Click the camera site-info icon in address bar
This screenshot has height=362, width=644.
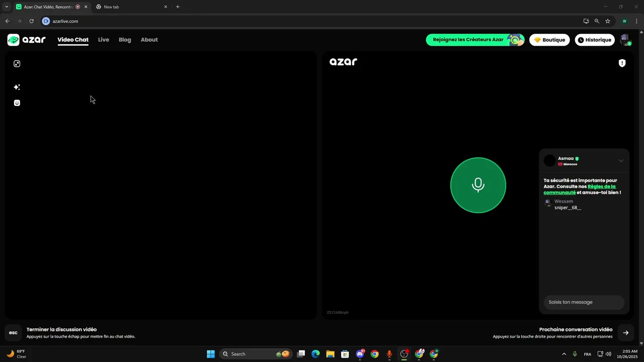point(46,21)
